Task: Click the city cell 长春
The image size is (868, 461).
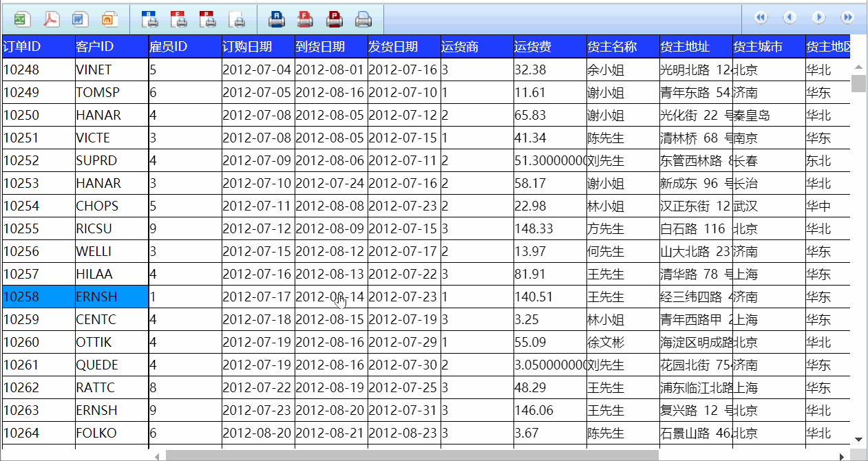Action: (769, 160)
